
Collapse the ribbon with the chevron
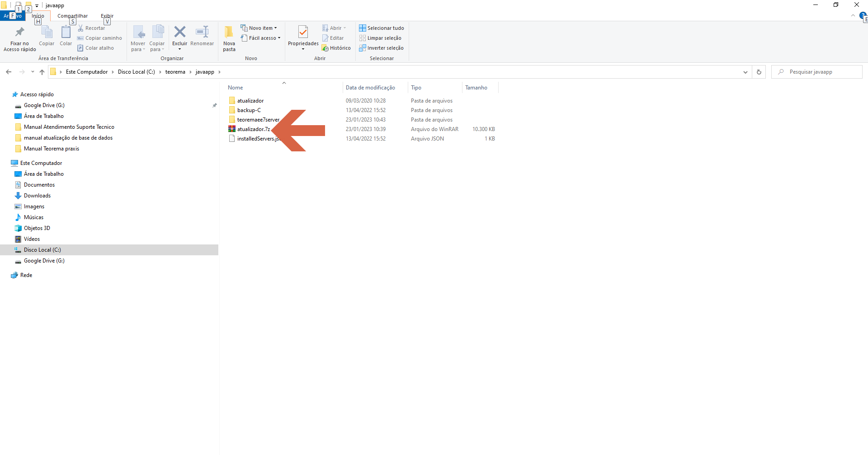point(853,16)
